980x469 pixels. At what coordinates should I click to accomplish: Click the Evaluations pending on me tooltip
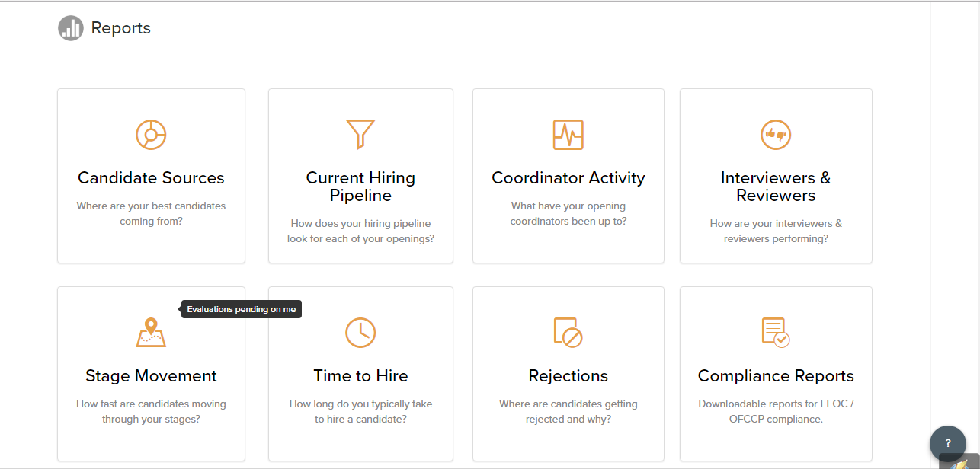click(241, 309)
